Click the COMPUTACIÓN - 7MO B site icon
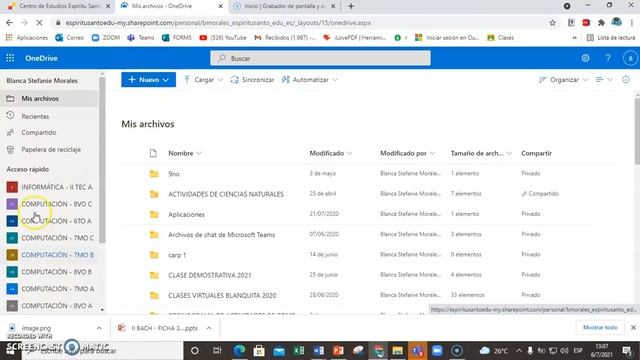Screen dimensions: 640x360 [12, 255]
